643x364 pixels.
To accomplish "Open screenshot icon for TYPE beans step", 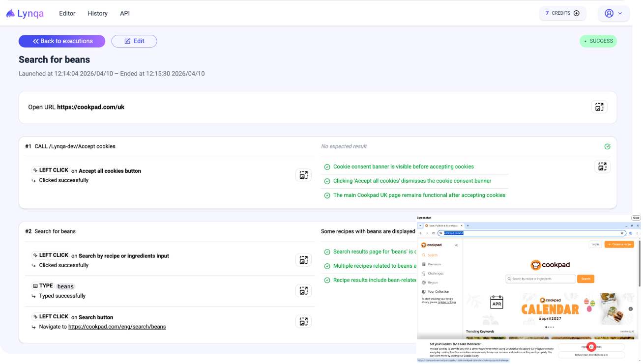I will tap(303, 291).
